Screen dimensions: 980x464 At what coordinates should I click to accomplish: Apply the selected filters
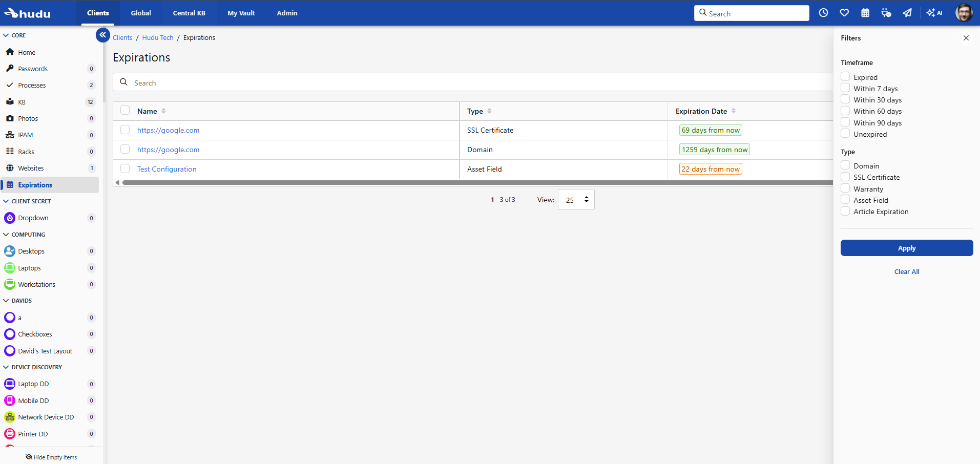[x=907, y=248]
